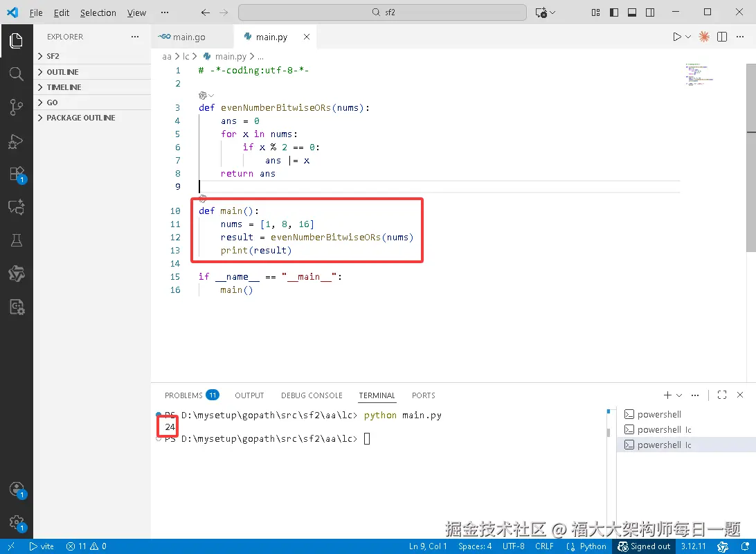Change indentation via Spaces: 4
Image resolution: width=756 pixels, height=554 pixels.
pyautogui.click(x=475, y=546)
